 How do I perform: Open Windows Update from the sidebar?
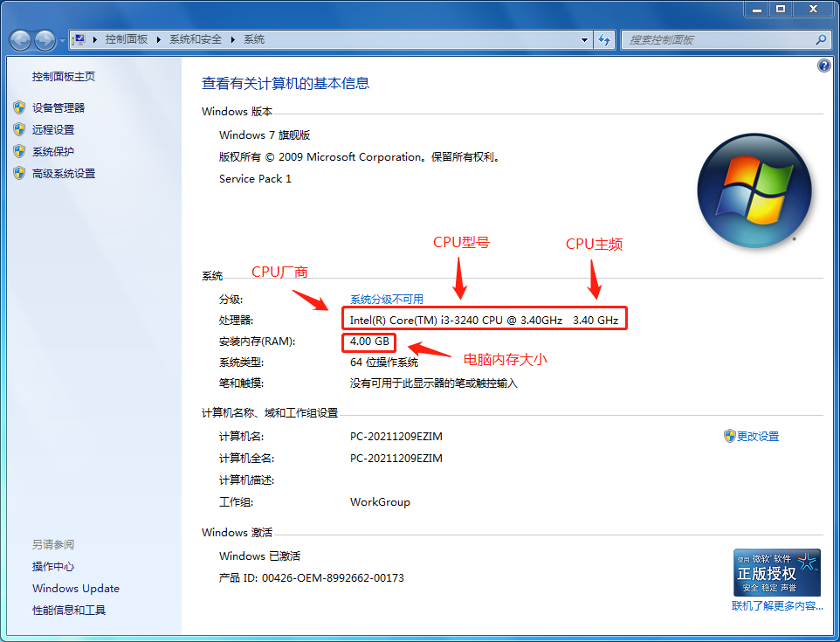(75, 588)
